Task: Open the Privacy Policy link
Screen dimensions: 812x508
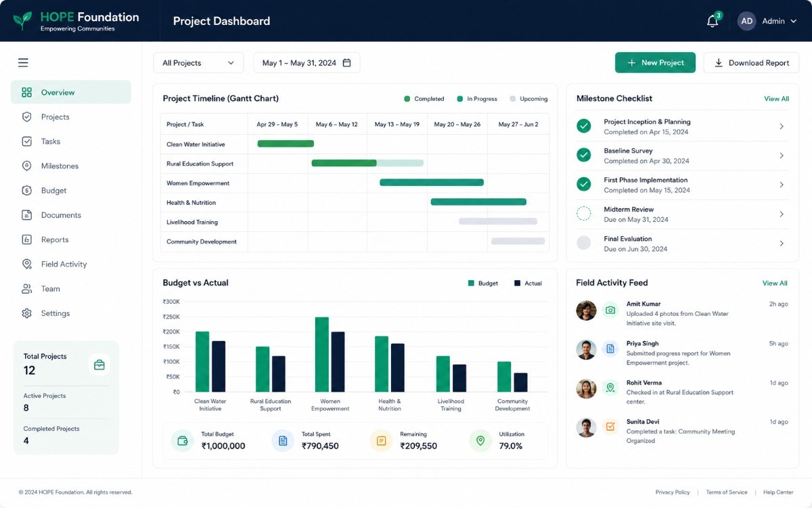Action: click(673, 492)
